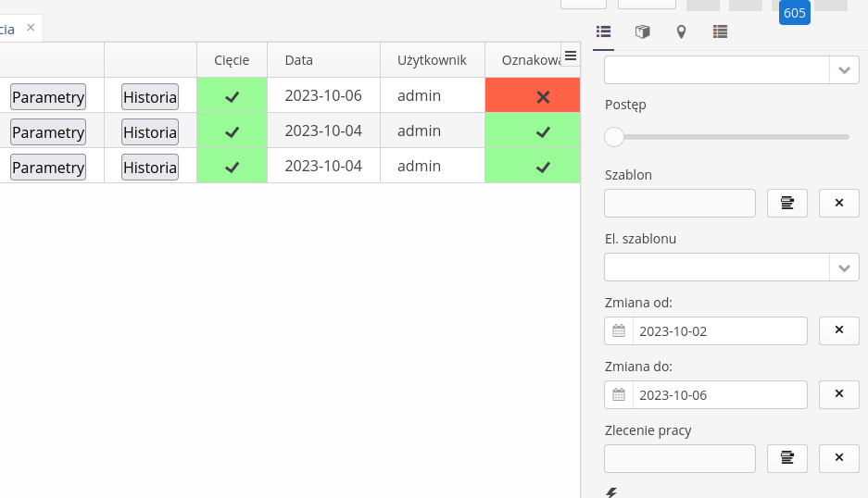Switch to the package box tab icon
This screenshot has width=868, height=498.
click(x=642, y=32)
